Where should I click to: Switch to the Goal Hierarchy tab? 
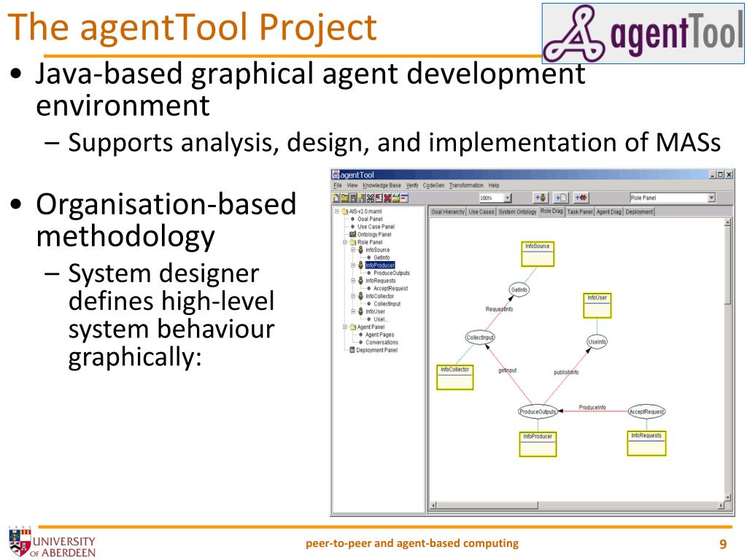447,212
